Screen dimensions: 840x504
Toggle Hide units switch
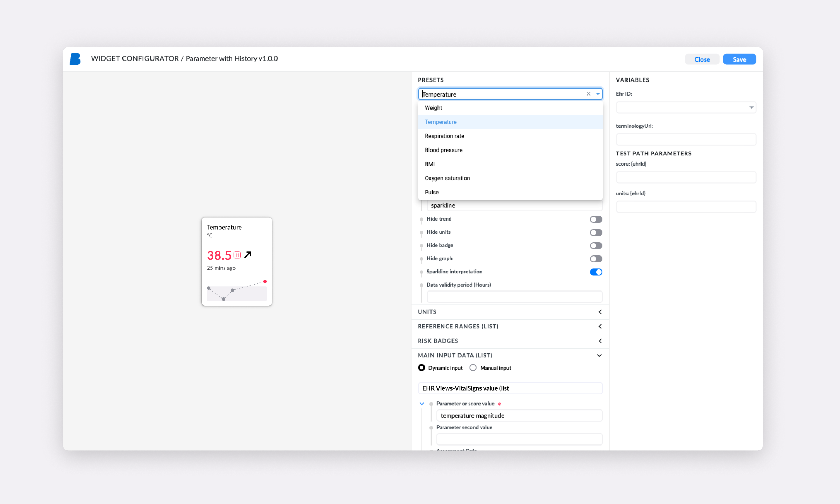pos(596,232)
